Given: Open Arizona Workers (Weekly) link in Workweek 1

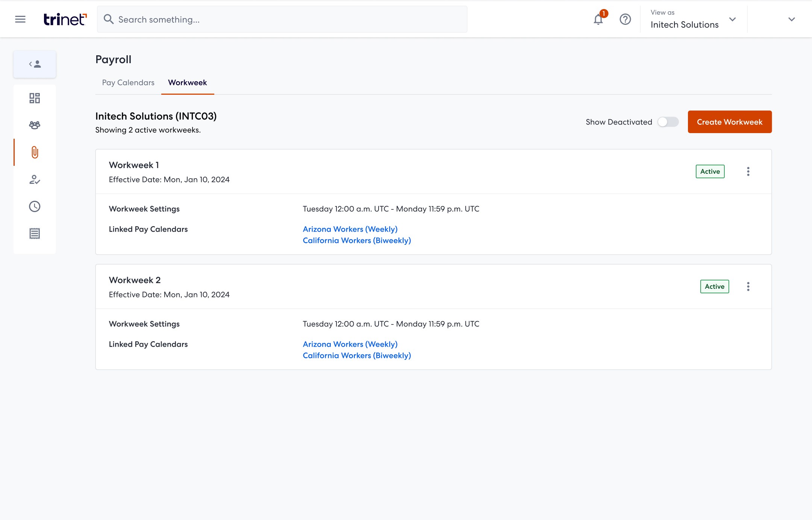Looking at the screenshot, I should pyautogui.click(x=350, y=229).
